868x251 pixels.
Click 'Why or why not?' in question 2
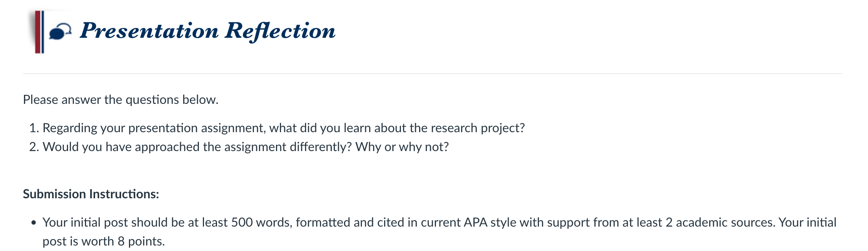[402, 147]
